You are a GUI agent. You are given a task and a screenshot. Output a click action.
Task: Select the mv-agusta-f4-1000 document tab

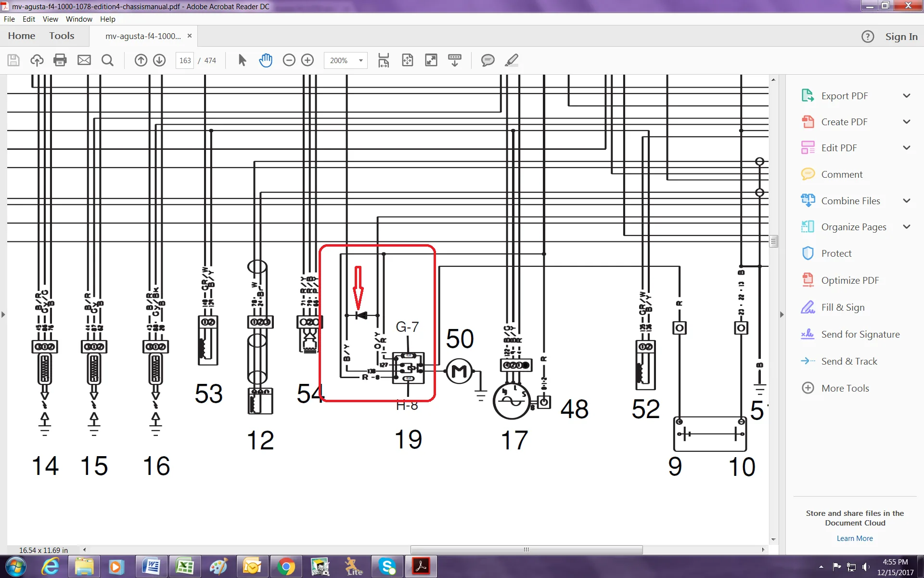coord(143,36)
